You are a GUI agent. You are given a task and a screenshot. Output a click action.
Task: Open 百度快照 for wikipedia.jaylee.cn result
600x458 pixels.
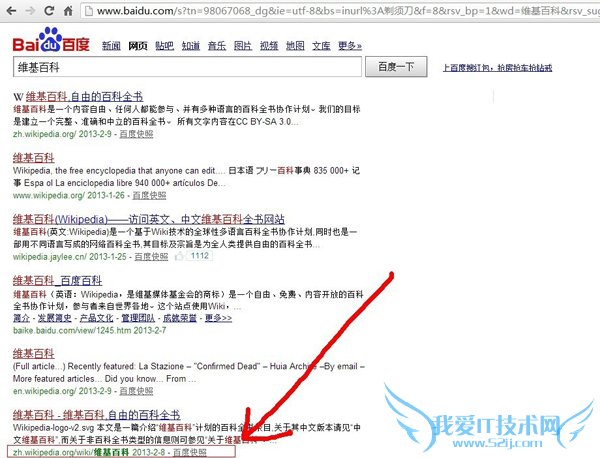(151, 256)
